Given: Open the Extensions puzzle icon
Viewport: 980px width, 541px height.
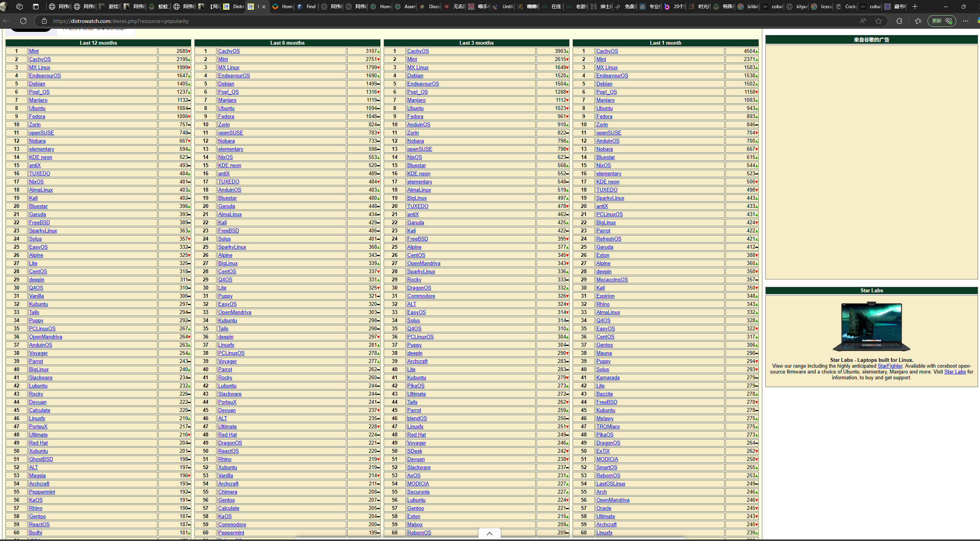Looking at the screenshot, I should (x=899, y=21).
